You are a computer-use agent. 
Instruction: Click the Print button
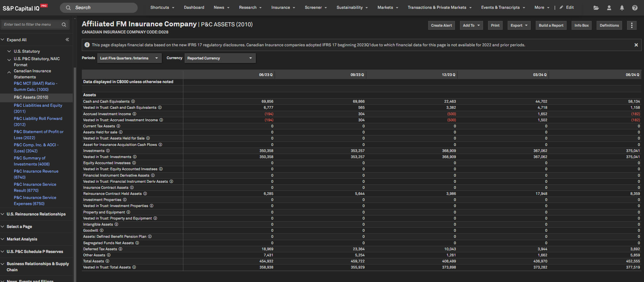[495, 25]
